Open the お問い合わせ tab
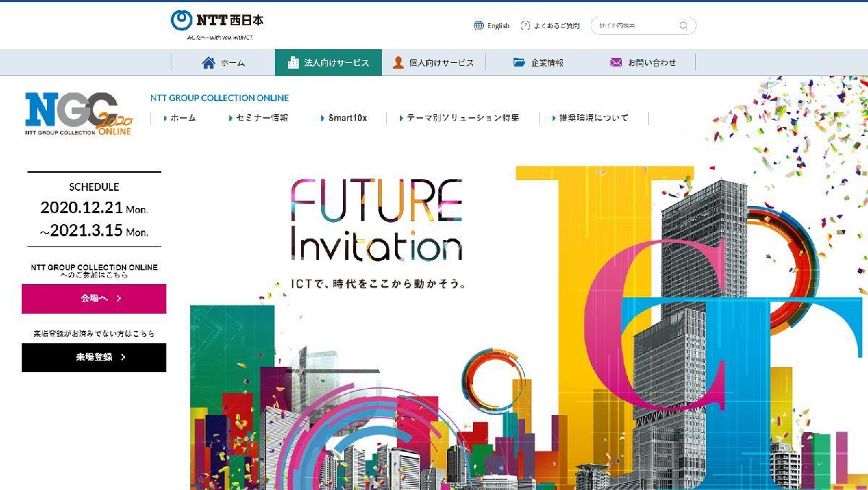The width and height of the screenshot is (868, 490). (x=643, y=63)
